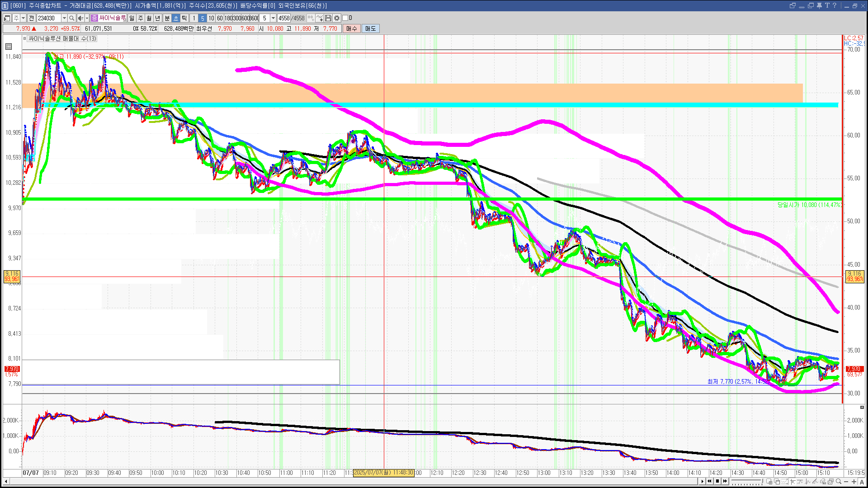Click the pin window icon

[x=819, y=5]
